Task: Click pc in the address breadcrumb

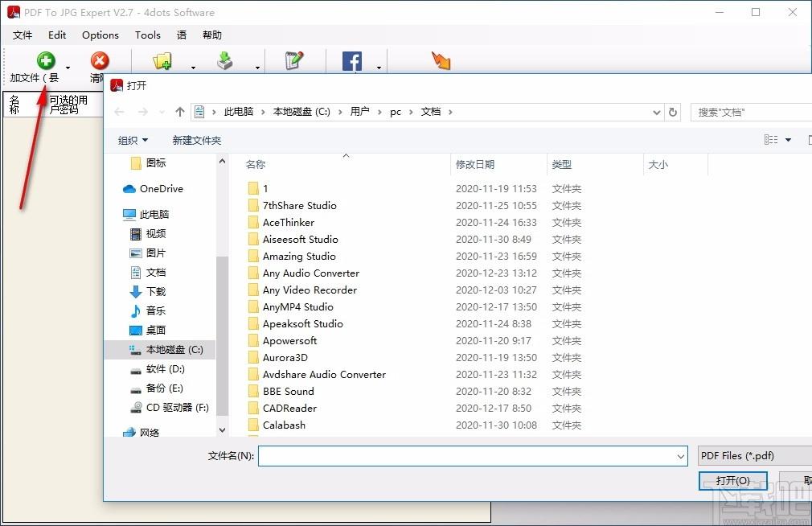Action: (x=396, y=112)
